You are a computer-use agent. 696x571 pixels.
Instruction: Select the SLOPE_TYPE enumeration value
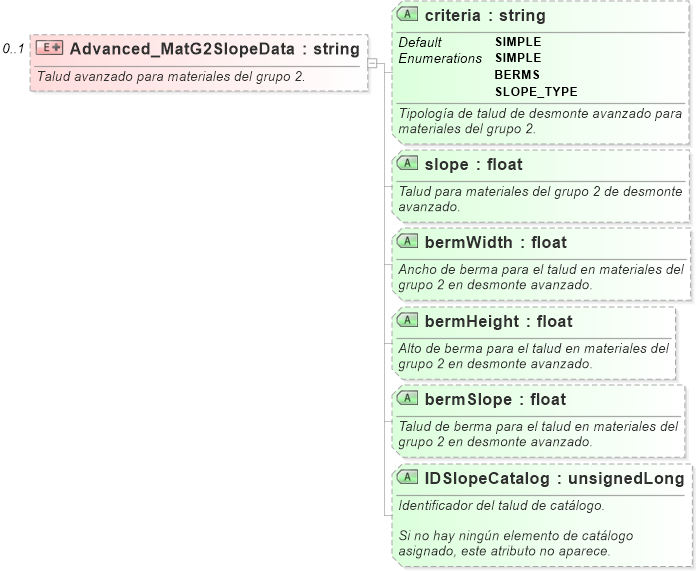click(x=536, y=92)
